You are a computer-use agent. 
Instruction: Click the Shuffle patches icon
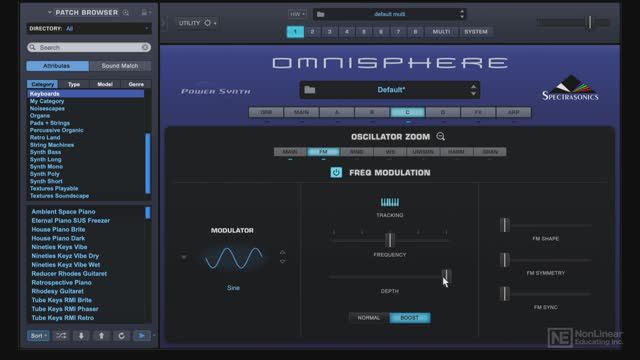[x=61, y=336]
